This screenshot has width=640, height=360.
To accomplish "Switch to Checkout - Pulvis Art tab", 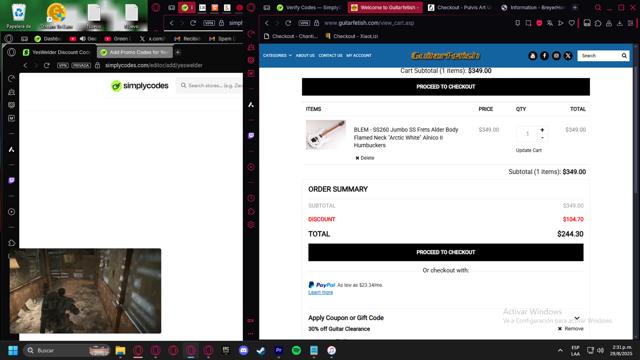I will tap(460, 7).
